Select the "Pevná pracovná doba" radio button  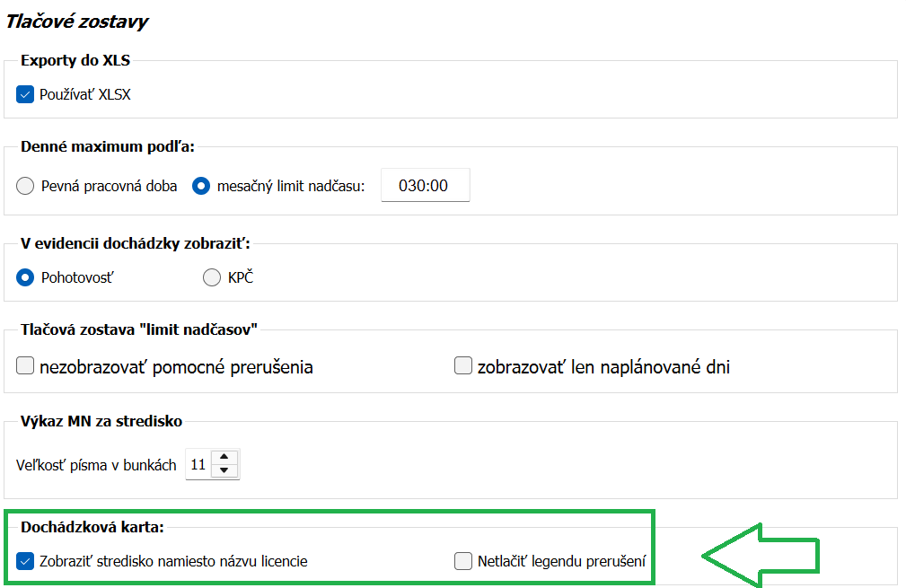pyautogui.click(x=23, y=185)
